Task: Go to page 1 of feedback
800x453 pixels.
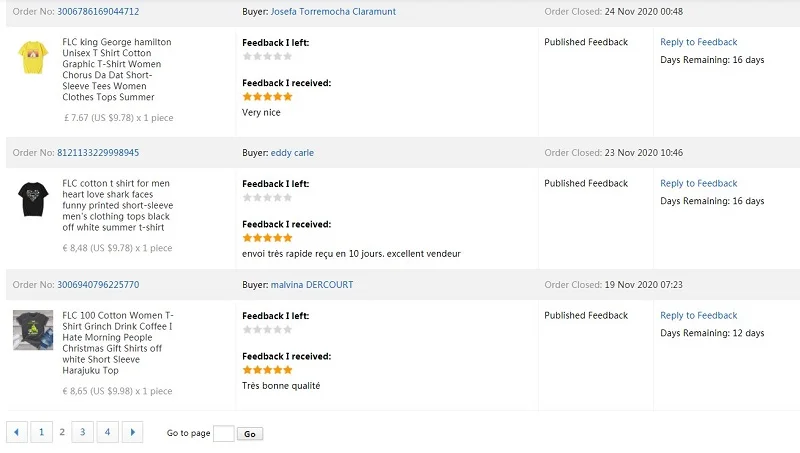Action: [41, 432]
